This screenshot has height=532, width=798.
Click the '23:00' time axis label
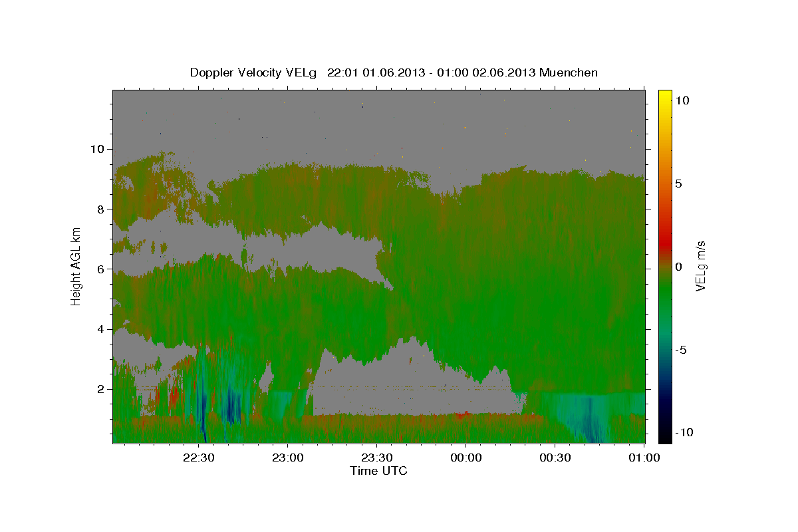pos(288,458)
